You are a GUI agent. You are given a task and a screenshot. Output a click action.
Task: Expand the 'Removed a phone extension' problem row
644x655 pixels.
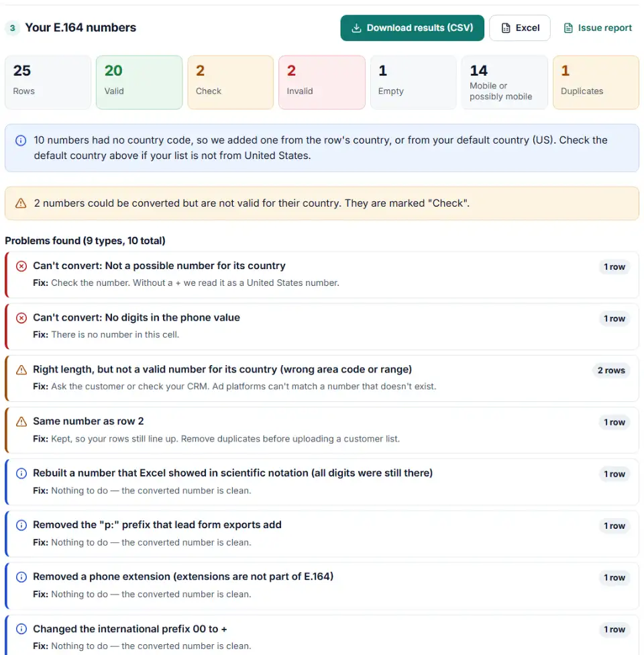point(321,586)
